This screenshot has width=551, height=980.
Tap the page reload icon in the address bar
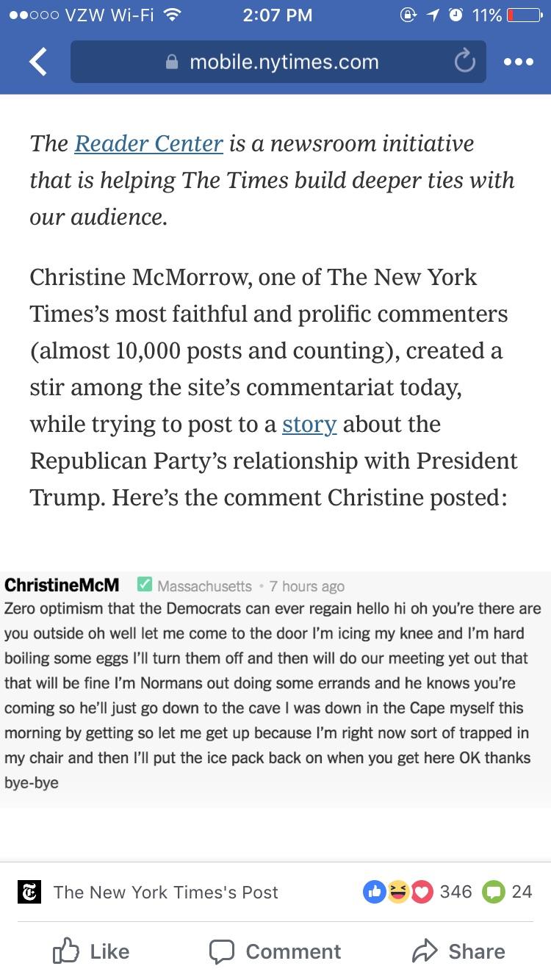[x=464, y=62]
